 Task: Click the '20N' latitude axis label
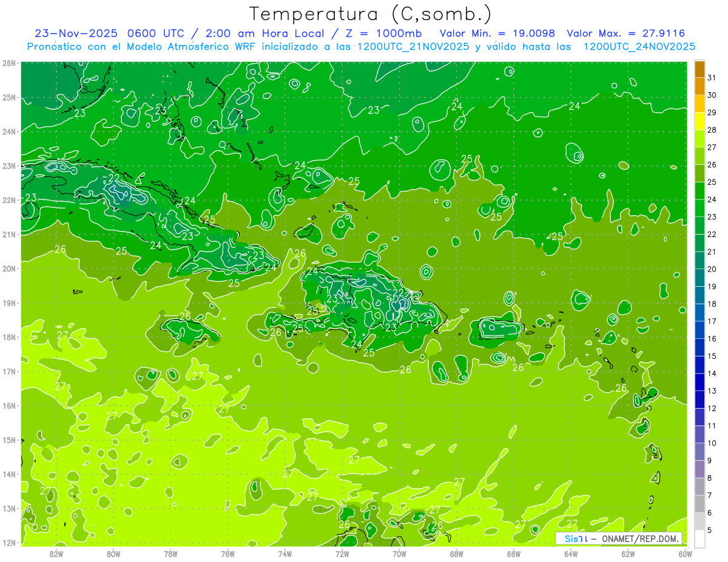click(x=9, y=269)
